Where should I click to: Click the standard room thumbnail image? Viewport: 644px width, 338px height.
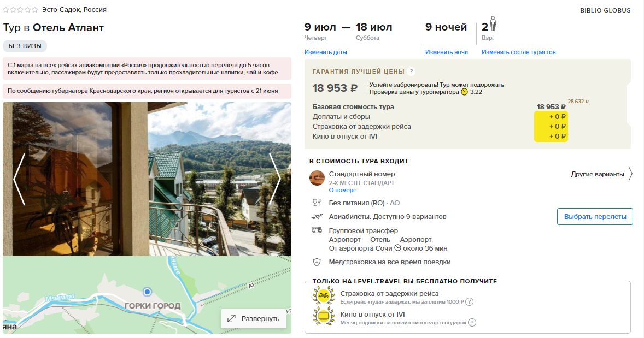pos(317,178)
